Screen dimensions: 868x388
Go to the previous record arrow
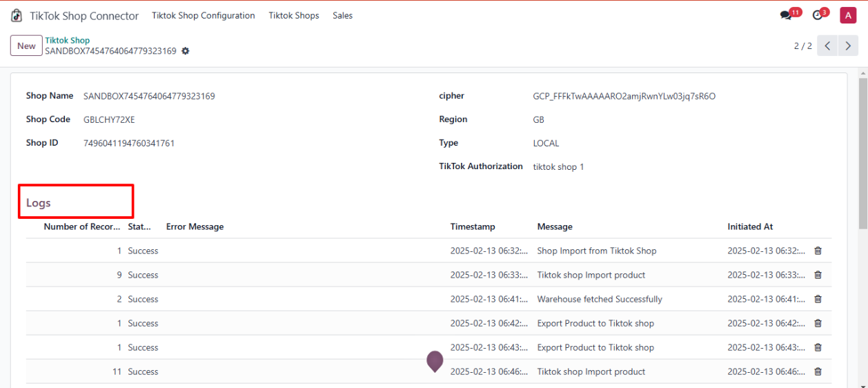[x=828, y=46]
